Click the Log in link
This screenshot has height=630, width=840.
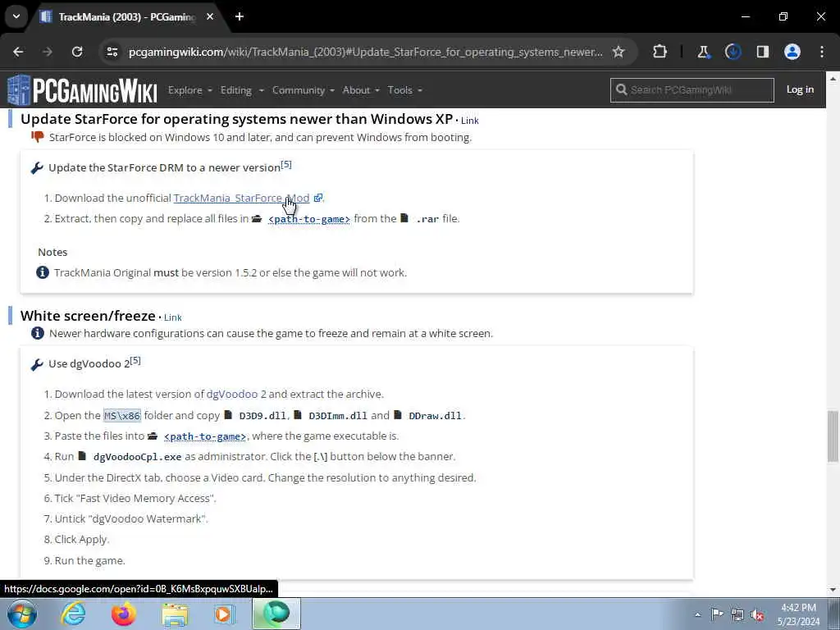tap(800, 89)
